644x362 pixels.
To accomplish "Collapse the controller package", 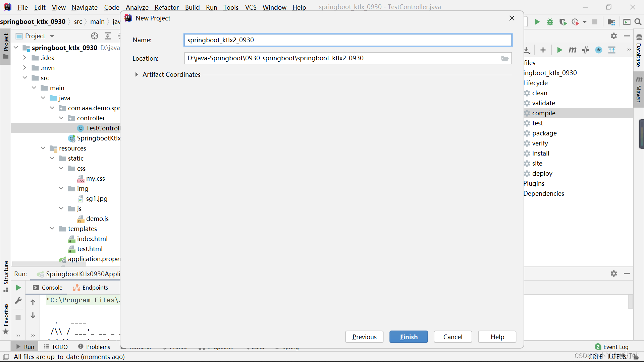I will pos(61,118).
